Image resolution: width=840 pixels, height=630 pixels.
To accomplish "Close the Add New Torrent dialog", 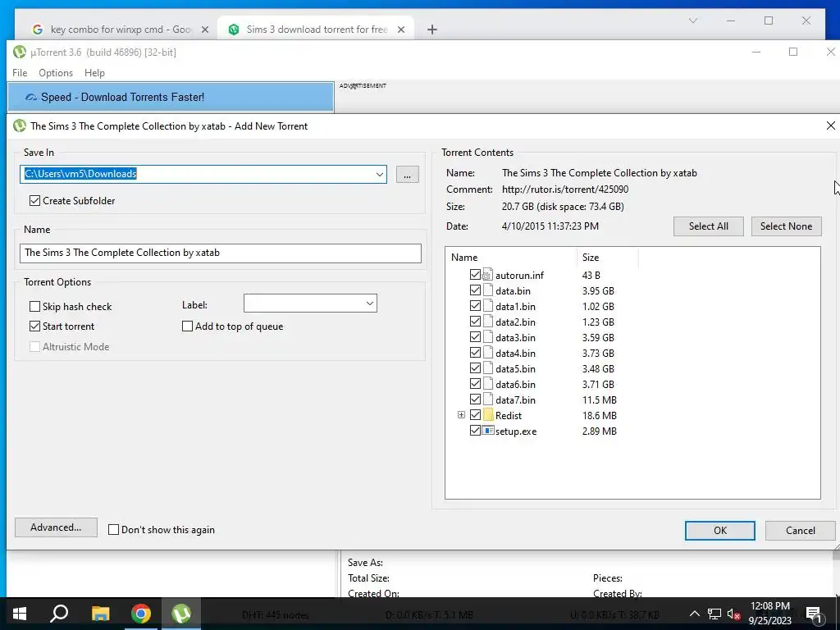I will click(x=830, y=126).
